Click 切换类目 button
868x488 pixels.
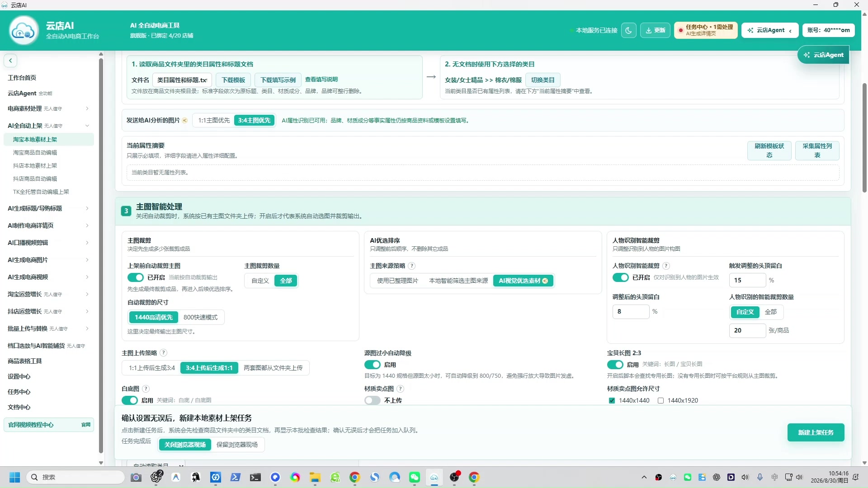tap(542, 80)
